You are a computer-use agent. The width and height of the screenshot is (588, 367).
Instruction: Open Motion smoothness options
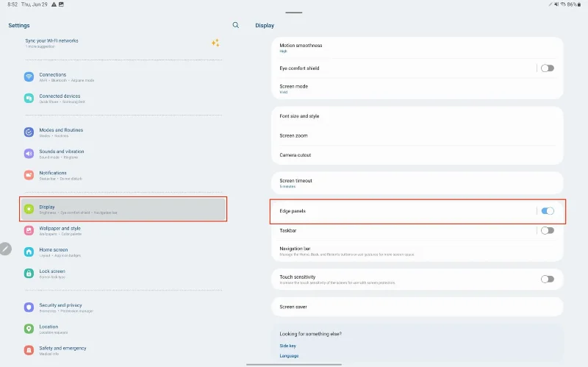[416, 48]
